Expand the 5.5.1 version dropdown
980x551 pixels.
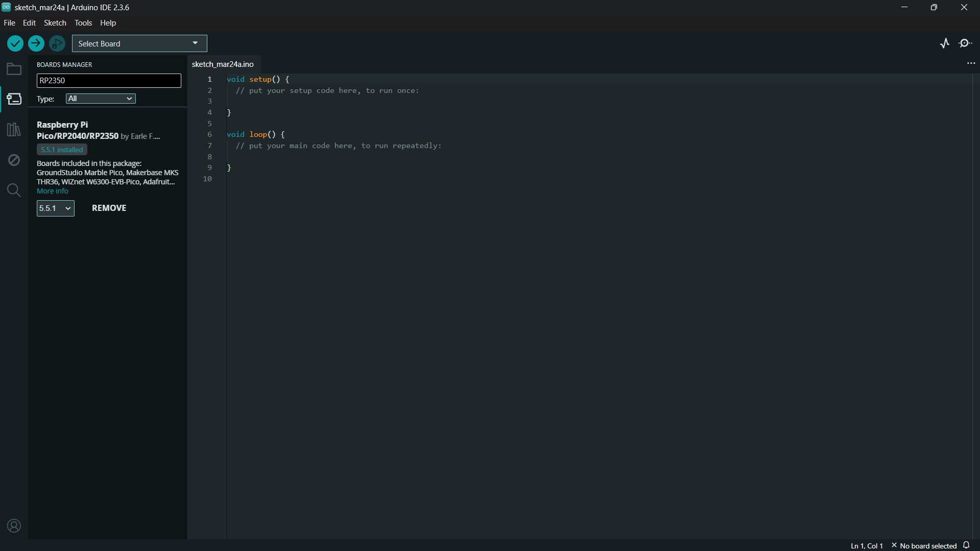click(55, 208)
